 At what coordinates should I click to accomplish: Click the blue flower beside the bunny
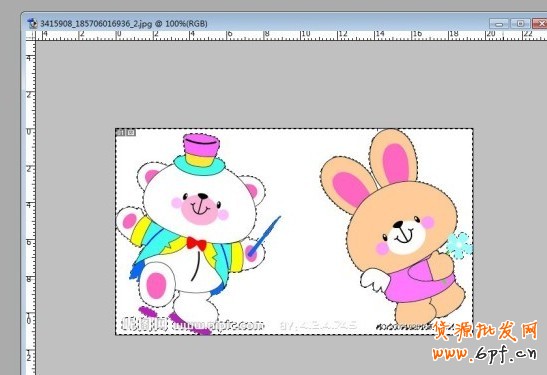pos(460,246)
